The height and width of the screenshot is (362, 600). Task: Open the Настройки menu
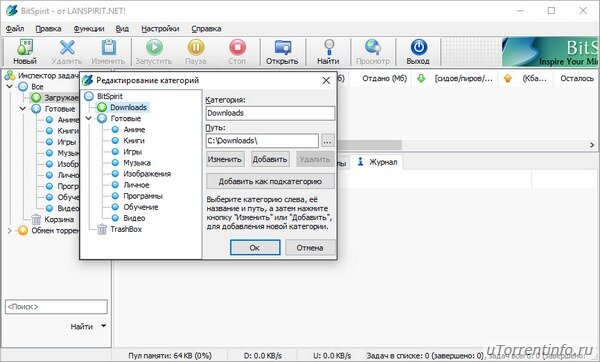(x=160, y=29)
